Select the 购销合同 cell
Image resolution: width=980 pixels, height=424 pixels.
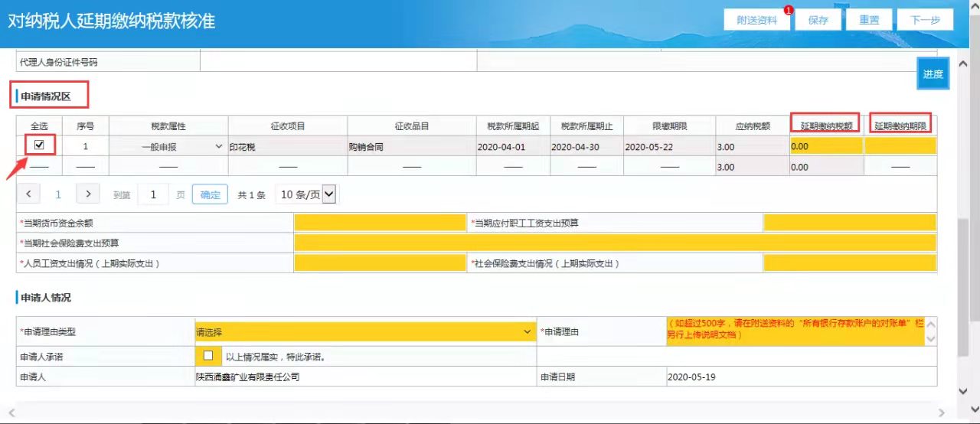pyautogui.click(x=411, y=145)
